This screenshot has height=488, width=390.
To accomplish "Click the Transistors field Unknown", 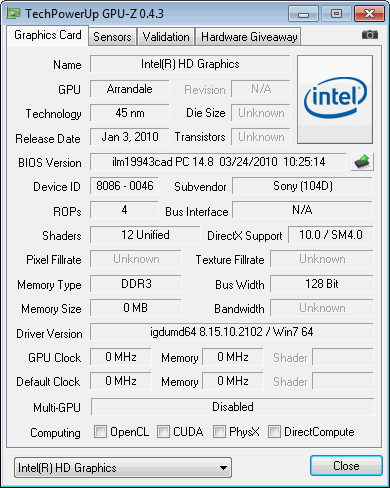I will click(x=261, y=137).
